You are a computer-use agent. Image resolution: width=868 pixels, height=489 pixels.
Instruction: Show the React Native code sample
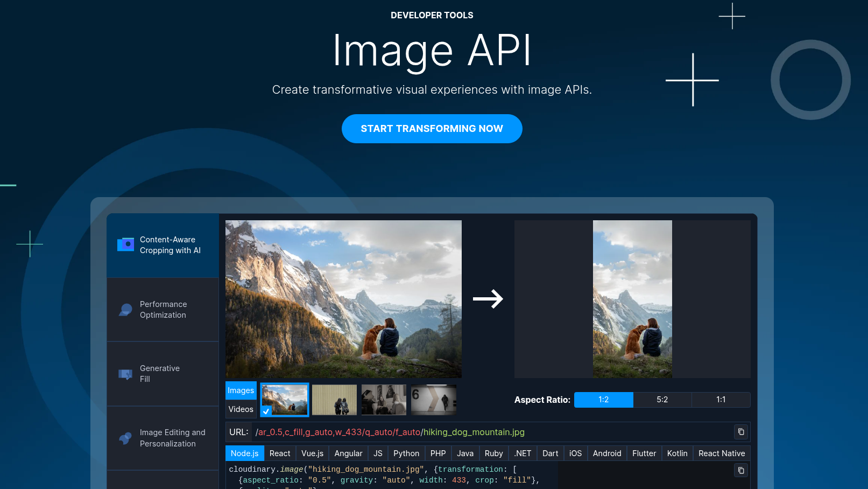point(722,453)
